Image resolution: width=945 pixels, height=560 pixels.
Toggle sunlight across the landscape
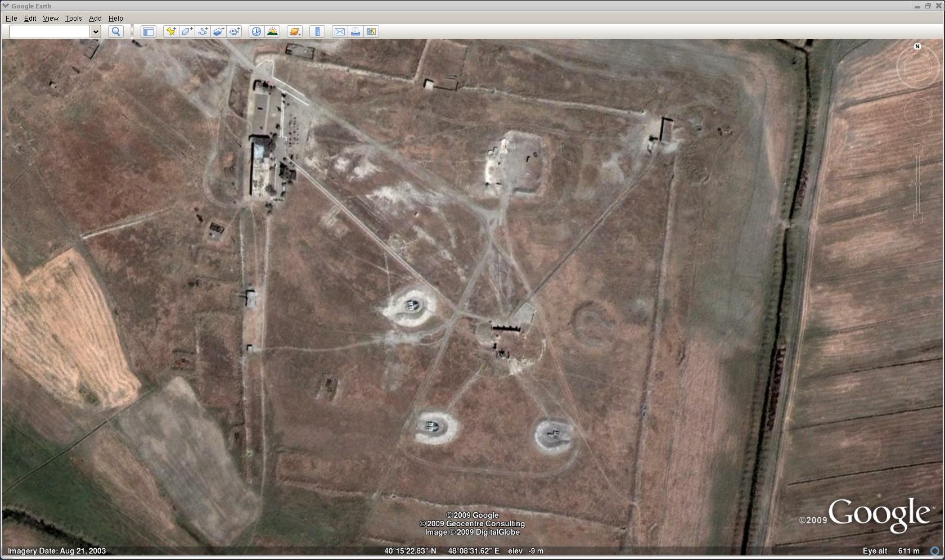pyautogui.click(x=272, y=31)
